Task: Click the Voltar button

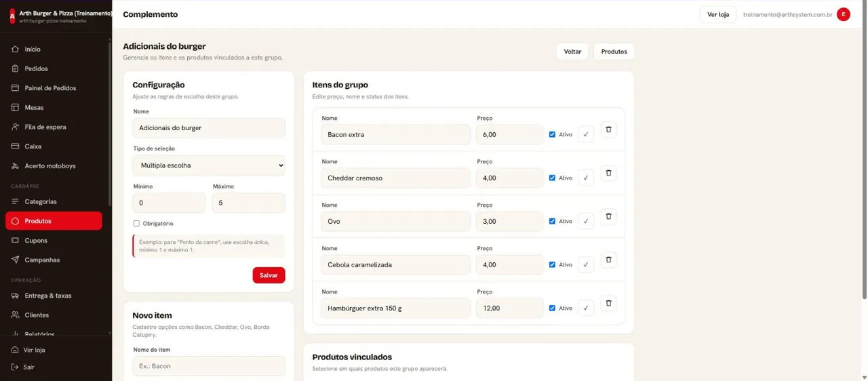Action: tap(572, 52)
